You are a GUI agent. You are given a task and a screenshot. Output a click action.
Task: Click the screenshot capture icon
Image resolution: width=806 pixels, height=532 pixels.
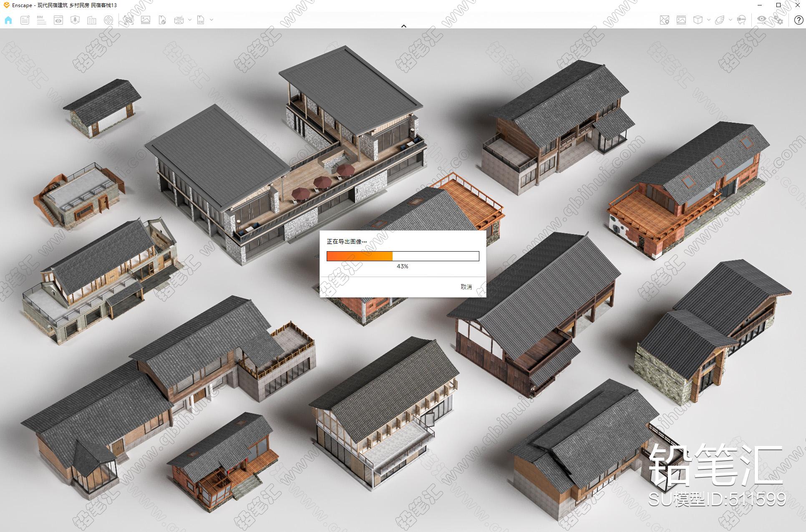(x=128, y=20)
